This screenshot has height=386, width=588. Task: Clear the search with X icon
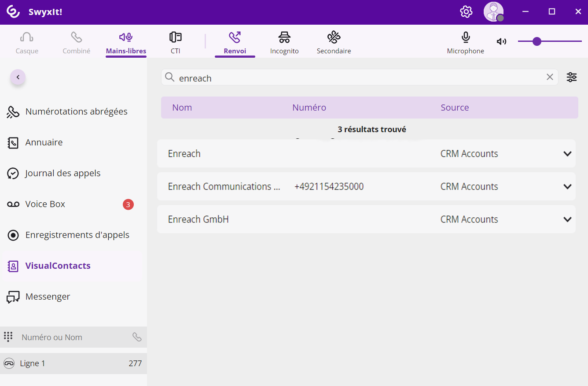pyautogui.click(x=550, y=77)
